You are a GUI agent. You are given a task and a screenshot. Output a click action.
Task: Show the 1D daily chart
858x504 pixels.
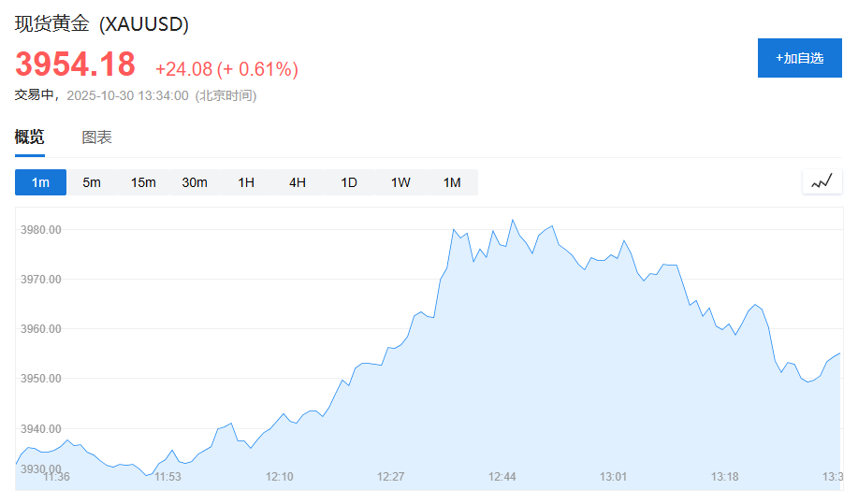point(349,182)
